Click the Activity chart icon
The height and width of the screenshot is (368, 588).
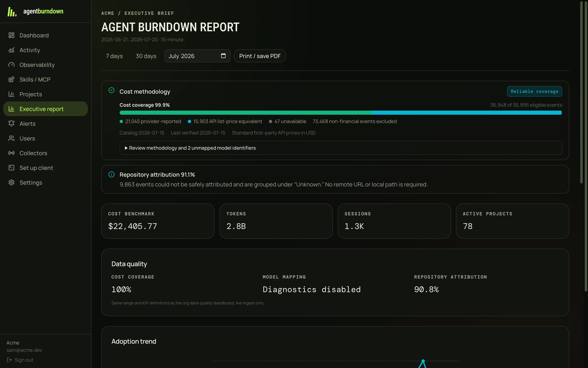coord(11,50)
